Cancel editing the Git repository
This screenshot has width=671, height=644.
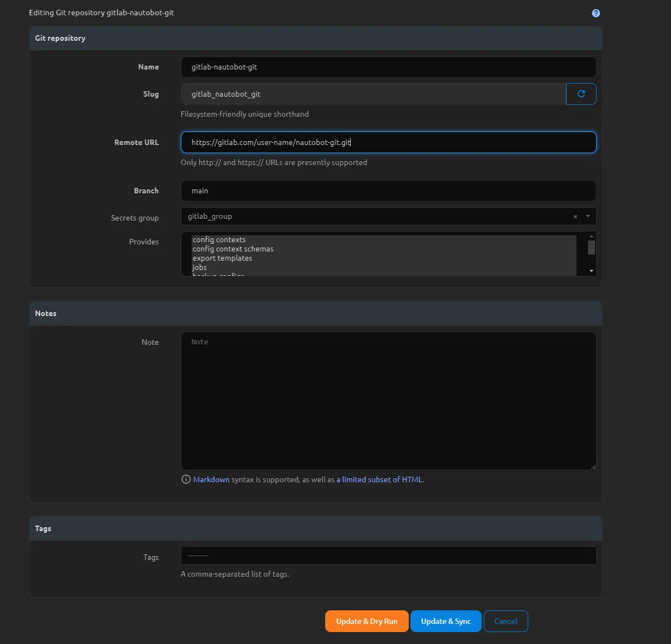coord(505,621)
